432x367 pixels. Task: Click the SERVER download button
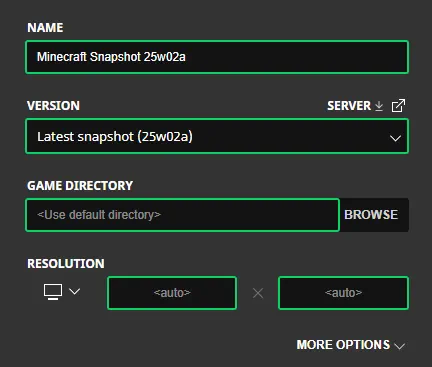tap(355, 106)
